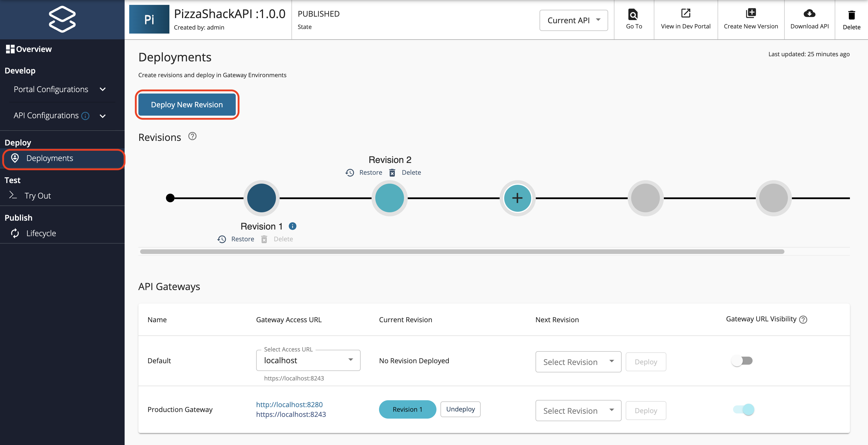Click the info icon beside API Configurations
The width and height of the screenshot is (868, 445).
point(85,115)
